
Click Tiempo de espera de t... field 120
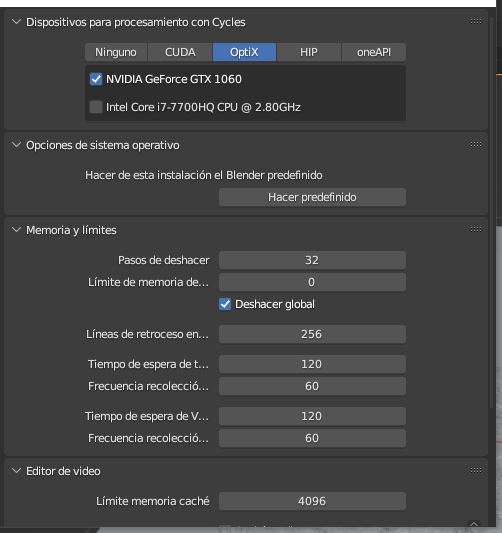point(312,364)
